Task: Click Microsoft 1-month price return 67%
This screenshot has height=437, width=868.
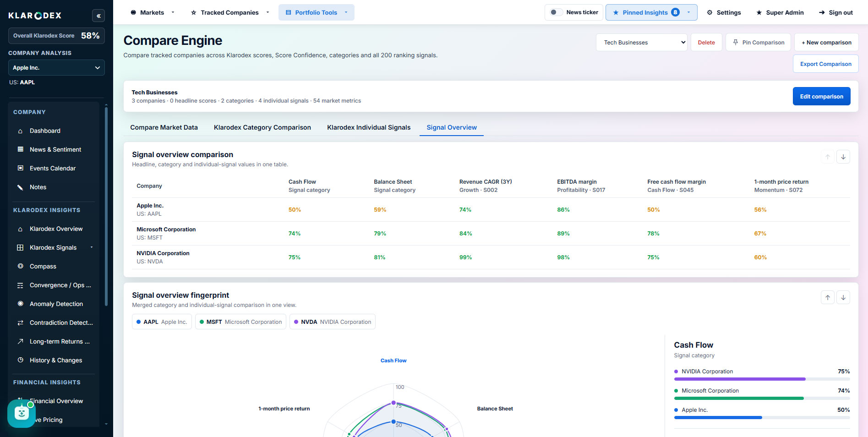Action: point(760,234)
